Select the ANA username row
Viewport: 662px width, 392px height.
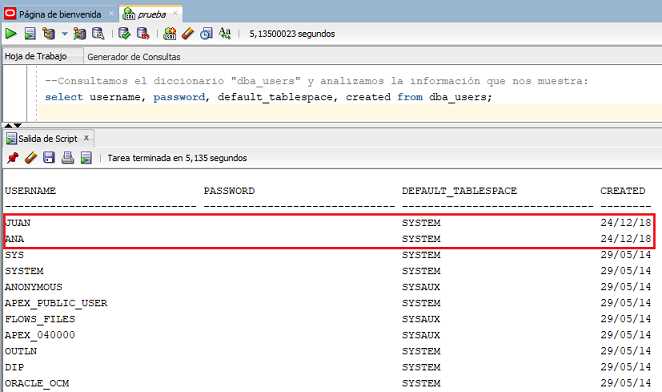(15, 239)
